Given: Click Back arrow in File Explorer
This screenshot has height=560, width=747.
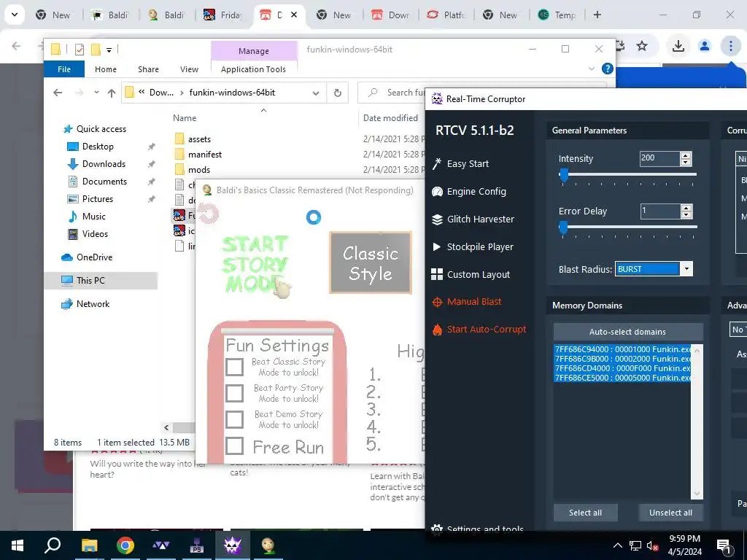Looking at the screenshot, I should pyautogui.click(x=58, y=93).
